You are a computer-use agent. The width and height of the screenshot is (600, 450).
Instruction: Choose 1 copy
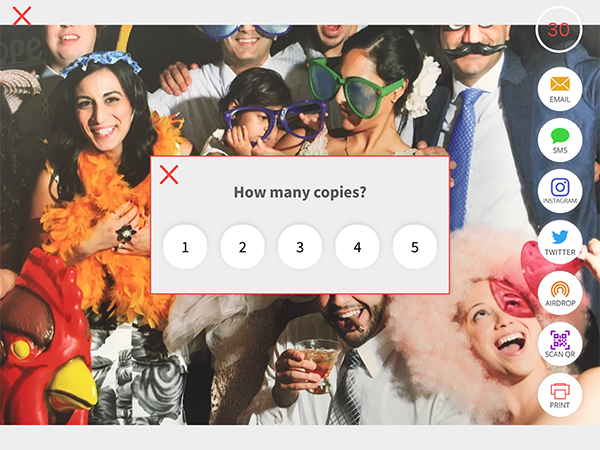(x=185, y=247)
